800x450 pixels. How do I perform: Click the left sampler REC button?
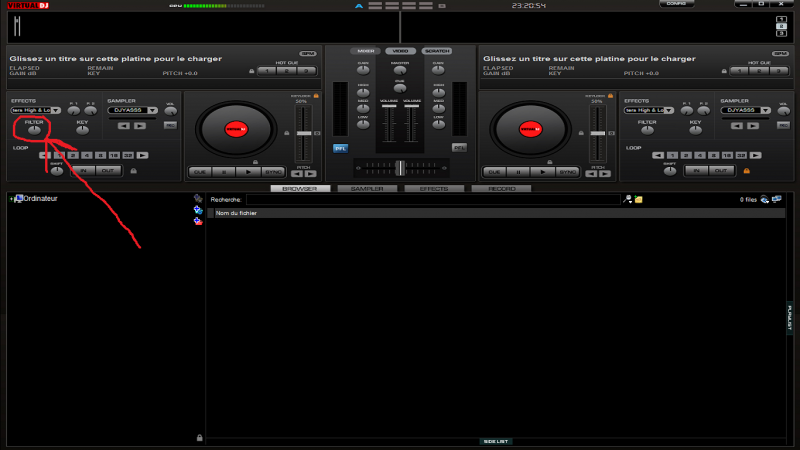[x=170, y=125]
